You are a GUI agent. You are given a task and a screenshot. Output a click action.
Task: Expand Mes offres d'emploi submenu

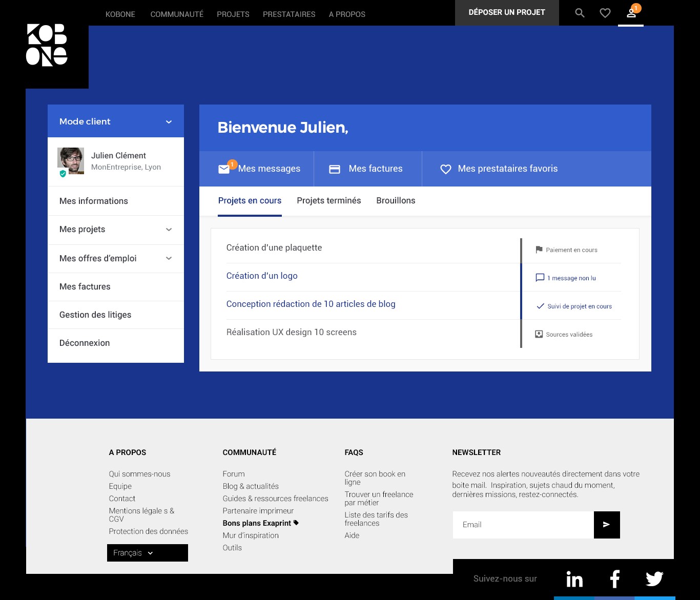click(x=169, y=258)
